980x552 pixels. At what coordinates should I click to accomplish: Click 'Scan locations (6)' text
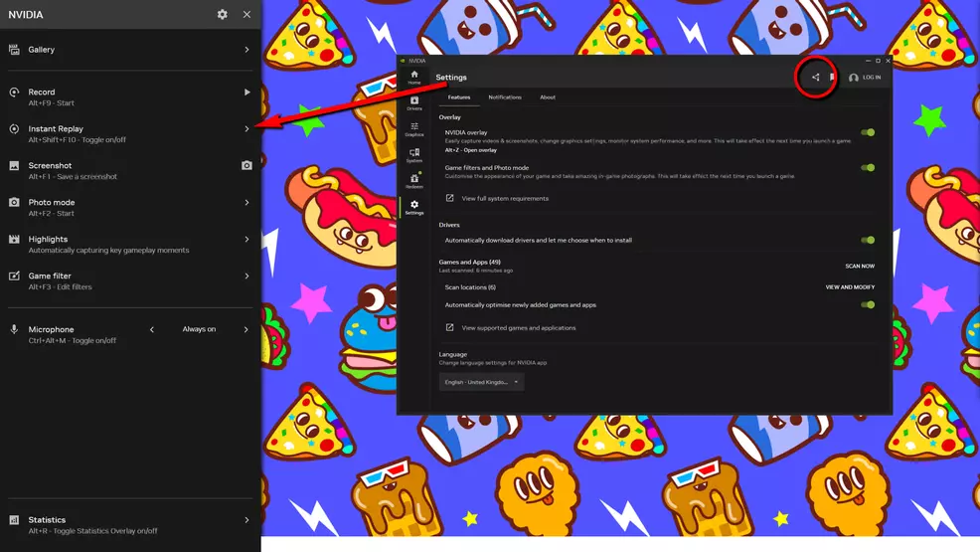coord(470,287)
